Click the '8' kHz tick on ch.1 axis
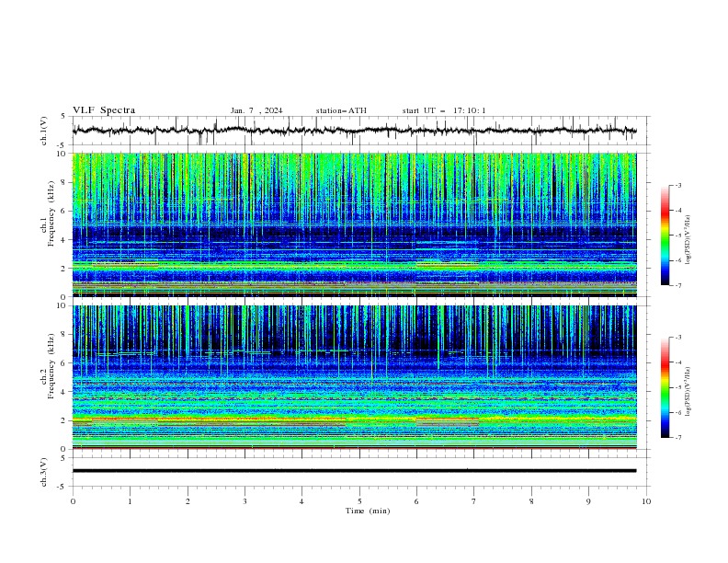Image resolution: width=728 pixels, height=563 pixels. pyautogui.click(x=65, y=182)
